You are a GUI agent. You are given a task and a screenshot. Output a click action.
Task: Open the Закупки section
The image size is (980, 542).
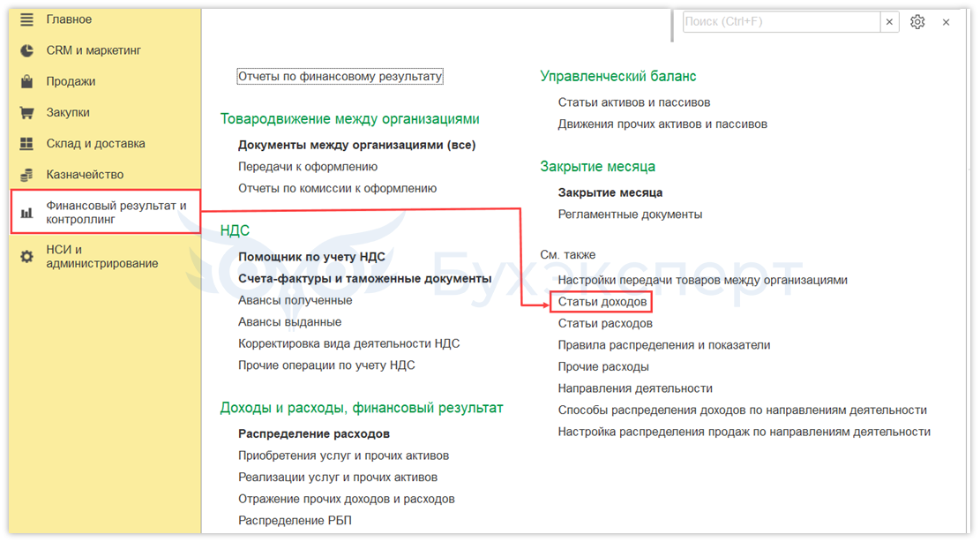click(68, 112)
